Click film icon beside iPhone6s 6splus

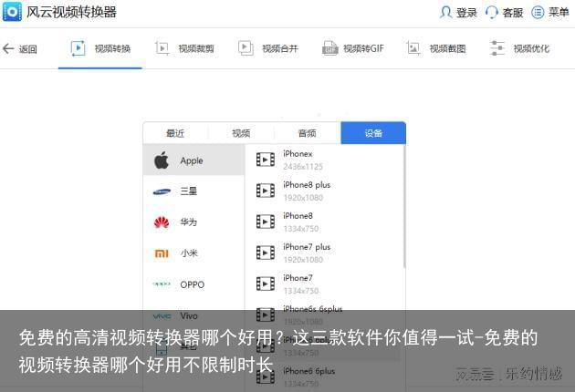click(x=266, y=315)
